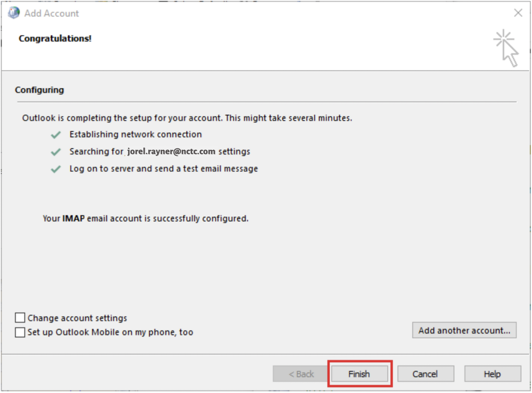This screenshot has height=393, width=532.
Task: Click the Add Account title text
Action: pyautogui.click(x=51, y=13)
